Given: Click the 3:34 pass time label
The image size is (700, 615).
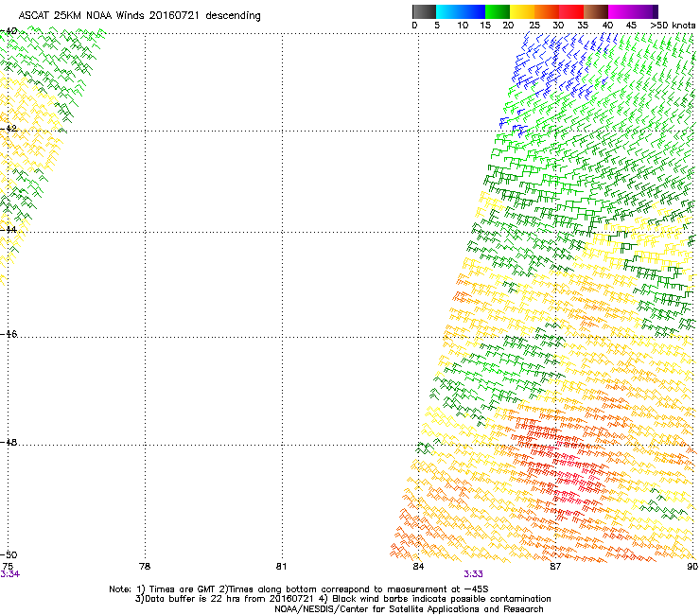Looking at the screenshot, I should [x=9, y=574].
